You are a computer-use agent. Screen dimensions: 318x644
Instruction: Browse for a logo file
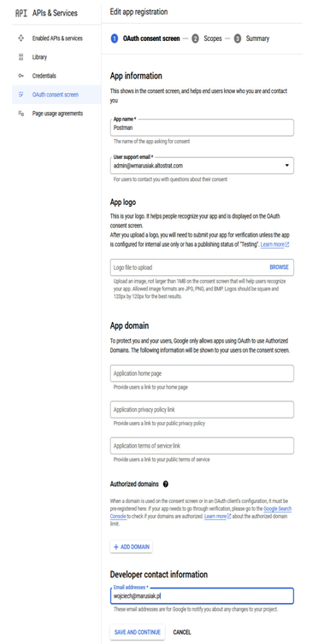click(279, 267)
